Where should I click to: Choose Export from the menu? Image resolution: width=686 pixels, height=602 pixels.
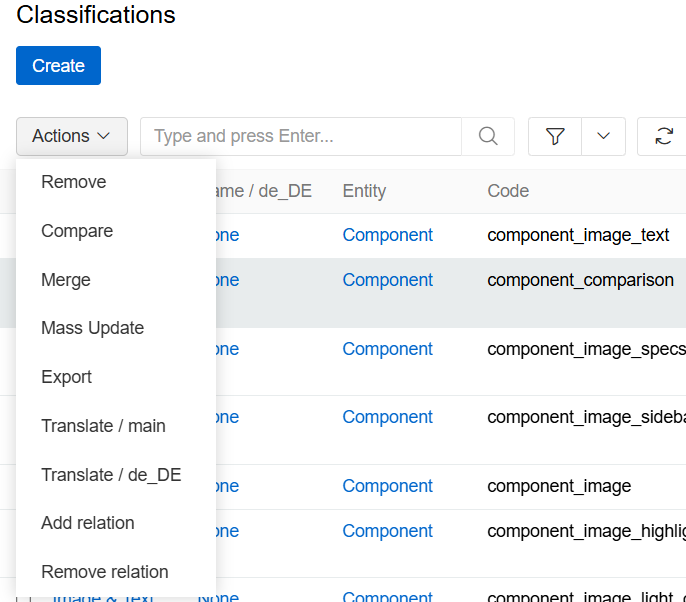click(67, 377)
